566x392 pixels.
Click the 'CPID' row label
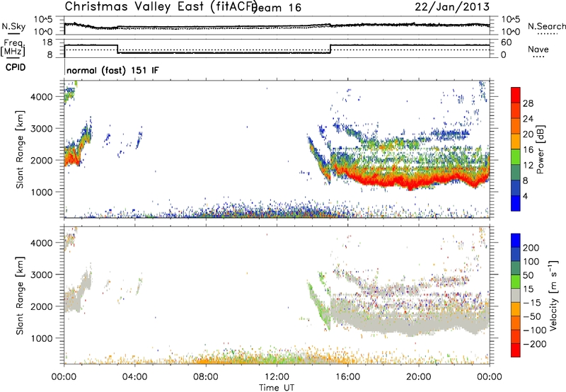click(x=16, y=67)
